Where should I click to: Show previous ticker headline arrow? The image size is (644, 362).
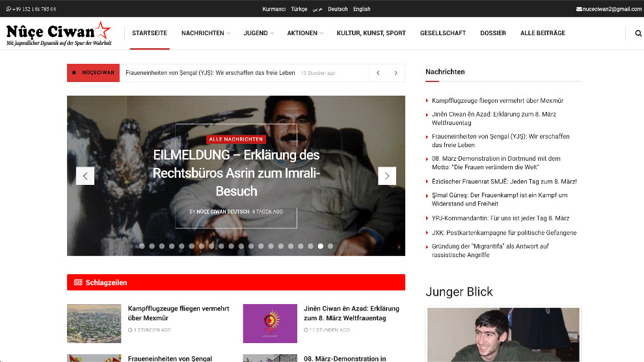pos(378,73)
